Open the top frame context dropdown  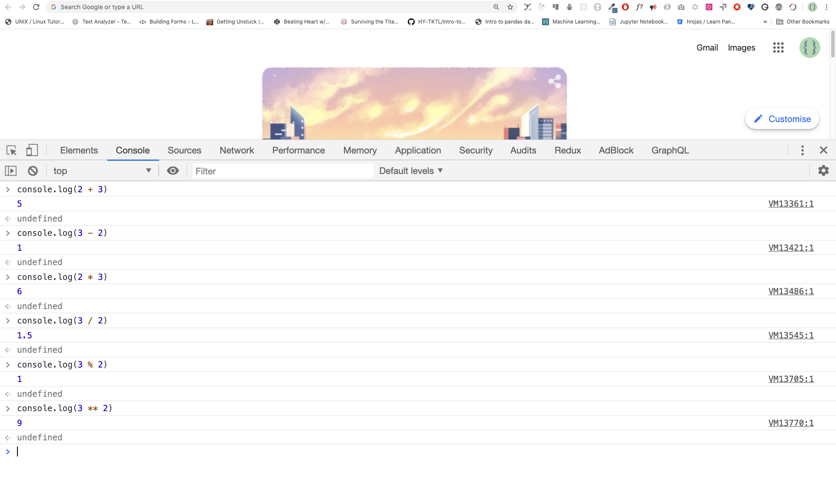pos(102,170)
